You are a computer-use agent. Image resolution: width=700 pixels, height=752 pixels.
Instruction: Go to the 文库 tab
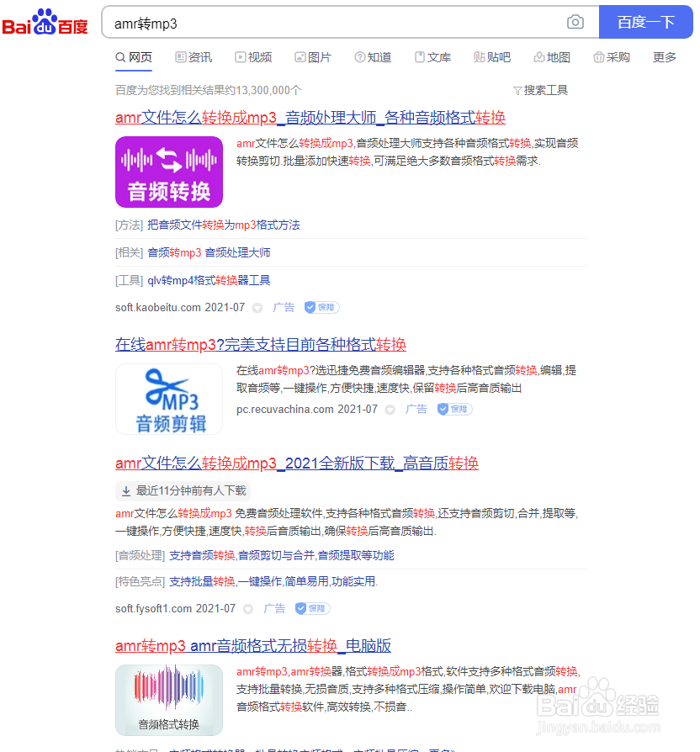pos(432,57)
